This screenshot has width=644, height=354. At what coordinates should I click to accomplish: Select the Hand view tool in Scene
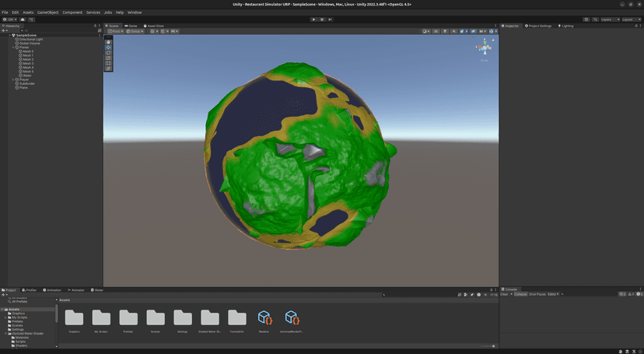(108, 42)
